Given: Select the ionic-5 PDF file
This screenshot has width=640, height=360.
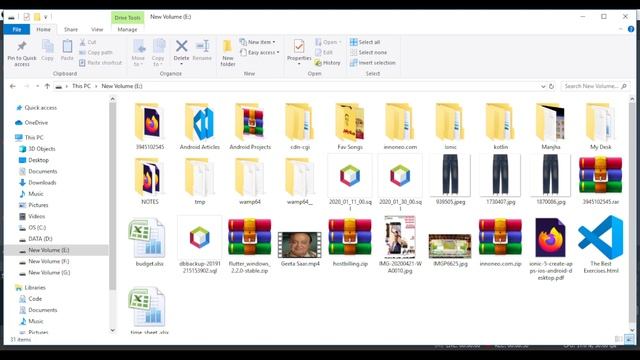Looking at the screenshot, I should pos(551,249).
